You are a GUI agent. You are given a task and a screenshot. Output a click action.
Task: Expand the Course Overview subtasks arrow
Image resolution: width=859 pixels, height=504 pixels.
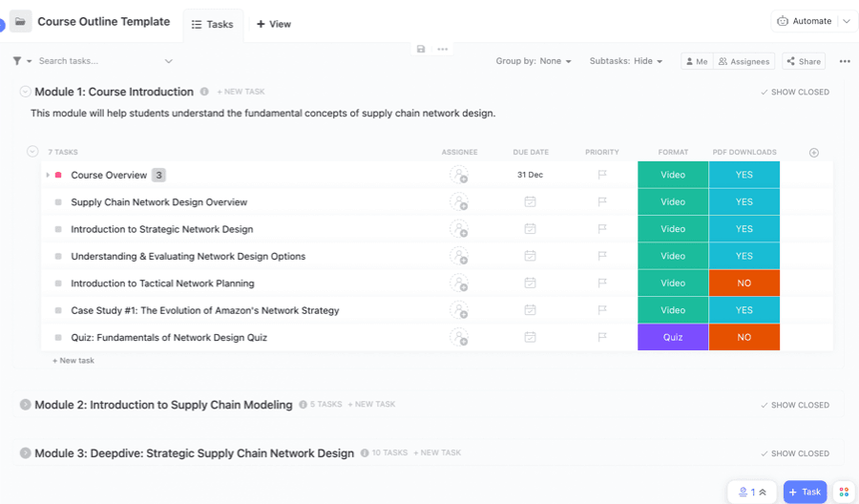[48, 176]
